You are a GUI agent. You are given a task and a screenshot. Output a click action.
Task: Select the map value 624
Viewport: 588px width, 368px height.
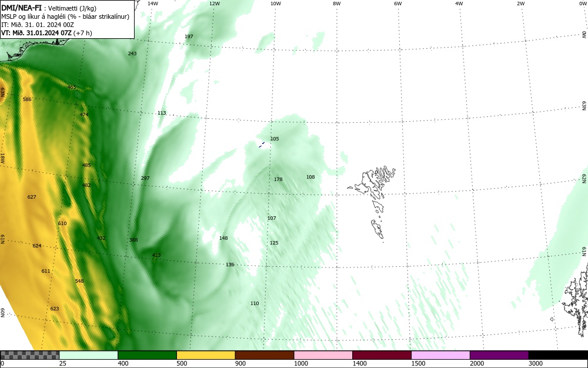point(36,246)
